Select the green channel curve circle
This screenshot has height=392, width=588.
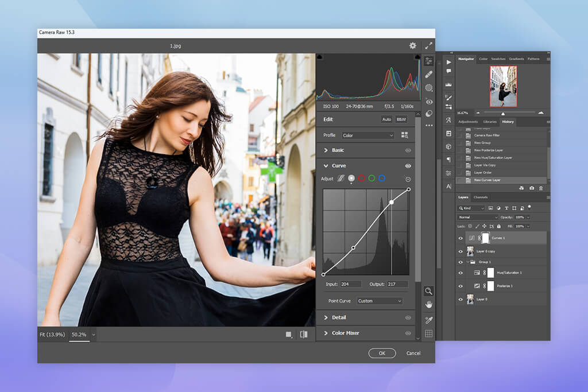point(372,178)
